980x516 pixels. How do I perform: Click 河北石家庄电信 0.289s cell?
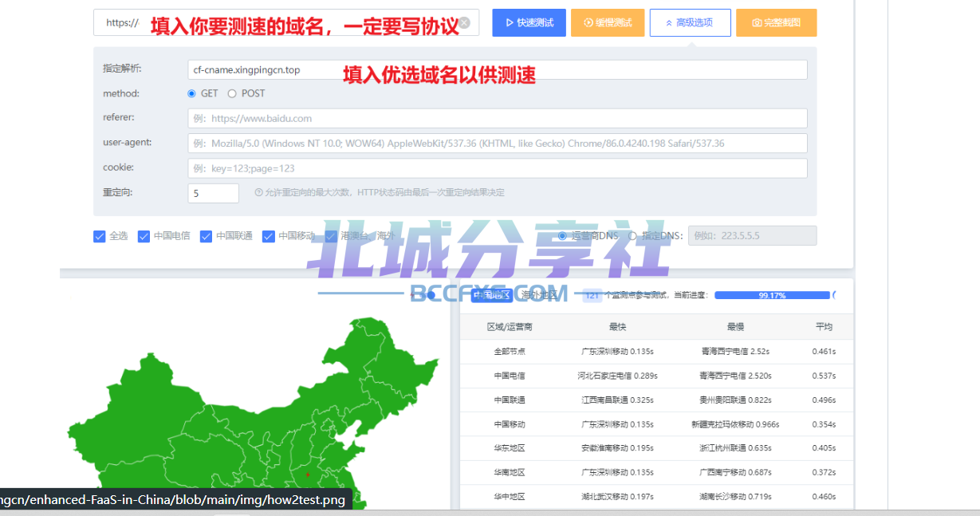click(617, 376)
